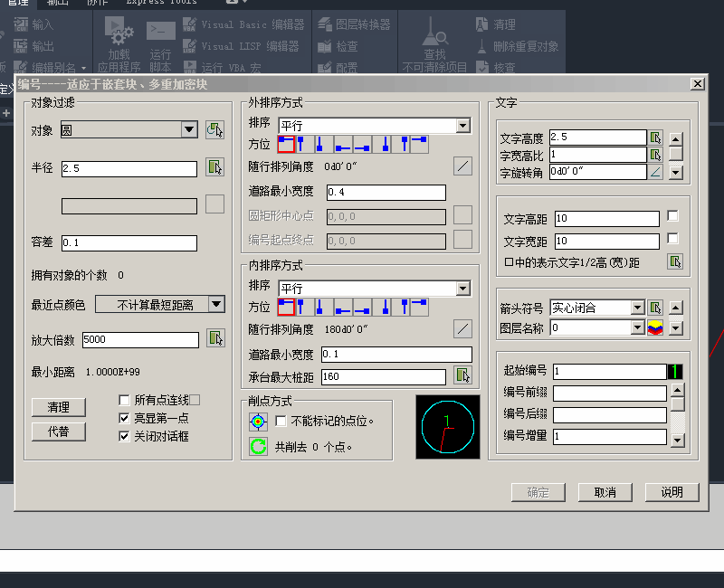Uncheck 亮显第一点 checkbox
The height and width of the screenshot is (588, 724).
coord(124,418)
